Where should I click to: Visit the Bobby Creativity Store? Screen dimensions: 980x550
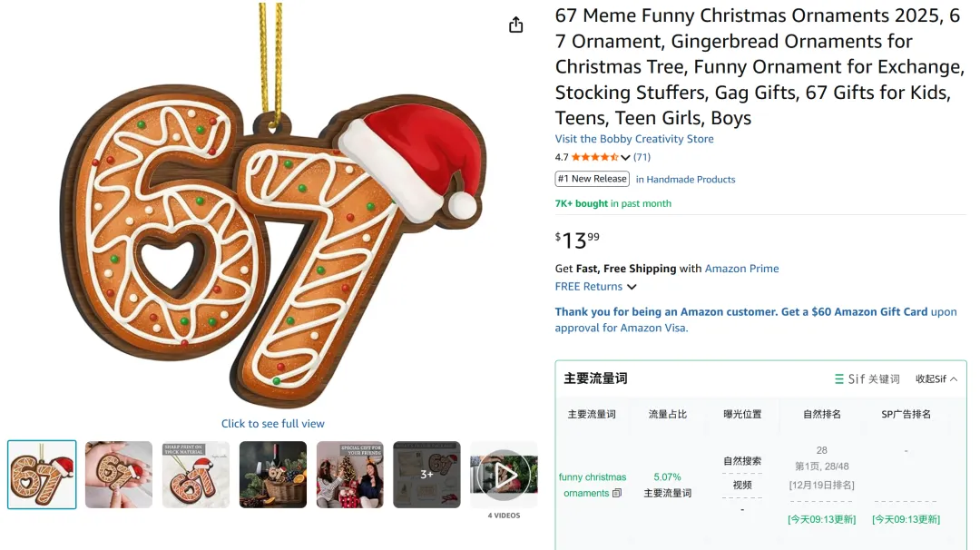coord(634,139)
